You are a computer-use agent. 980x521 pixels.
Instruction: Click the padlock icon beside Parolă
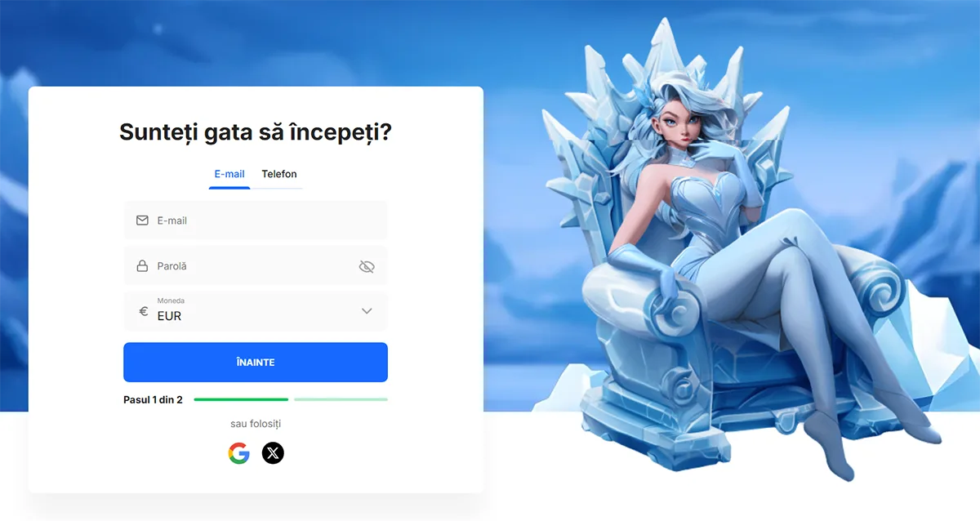(x=142, y=266)
